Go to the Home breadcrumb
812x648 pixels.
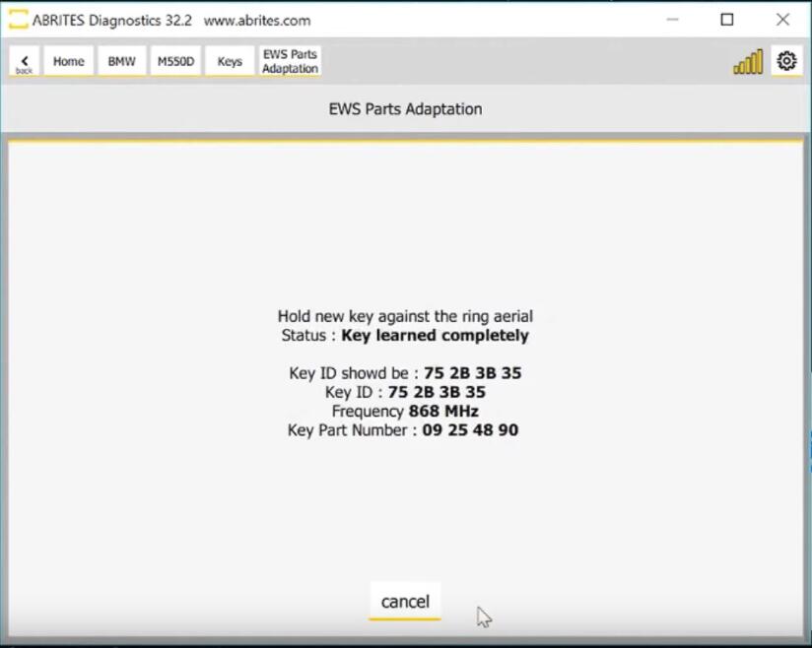[x=68, y=61]
